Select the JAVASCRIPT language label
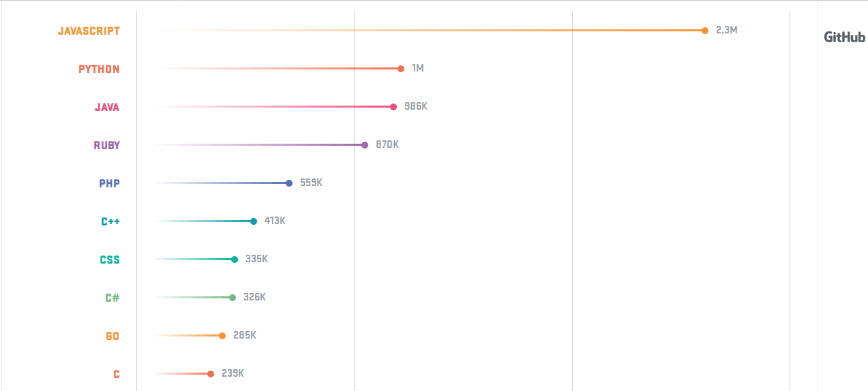The height and width of the screenshot is (391, 868). (89, 31)
